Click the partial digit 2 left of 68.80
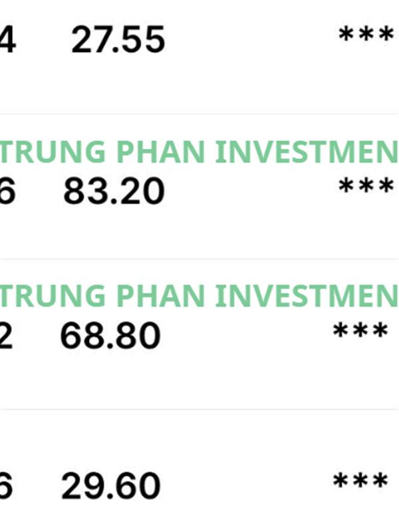Image resolution: width=399 pixels, height=532 pixels. [5, 337]
